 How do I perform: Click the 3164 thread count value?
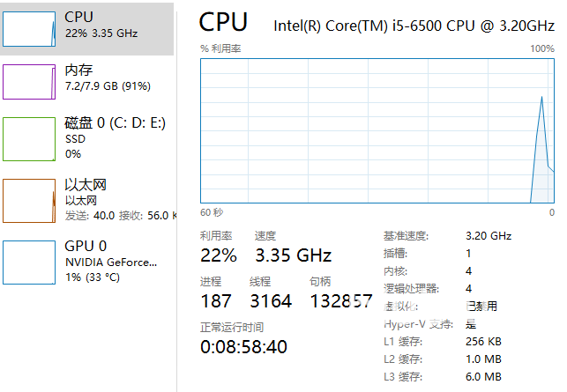pos(271,300)
